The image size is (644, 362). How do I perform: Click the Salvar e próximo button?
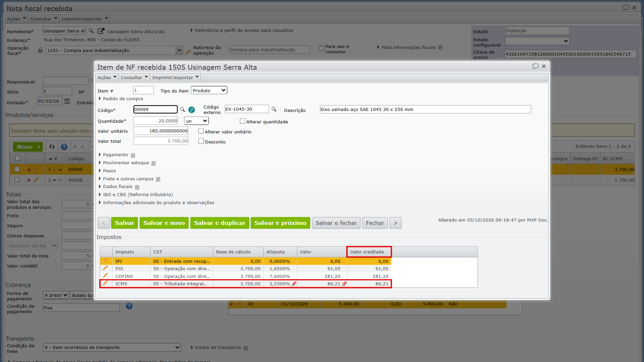(x=280, y=223)
